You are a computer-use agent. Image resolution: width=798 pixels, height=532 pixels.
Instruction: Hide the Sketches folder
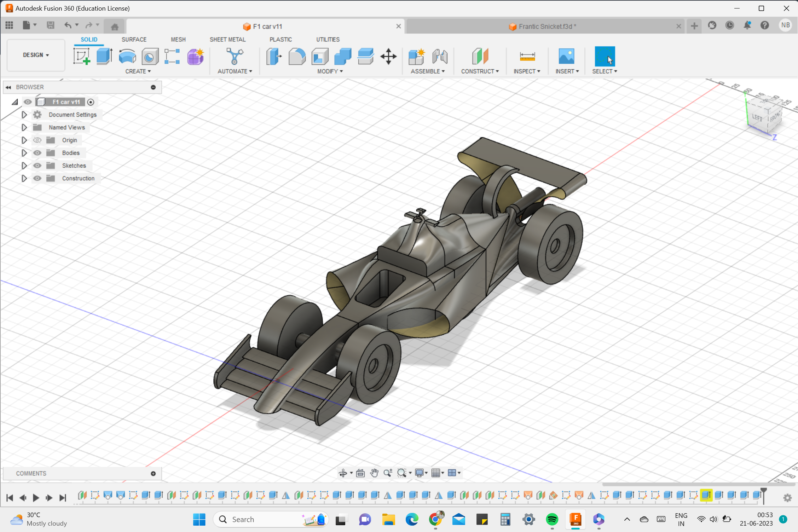37,165
